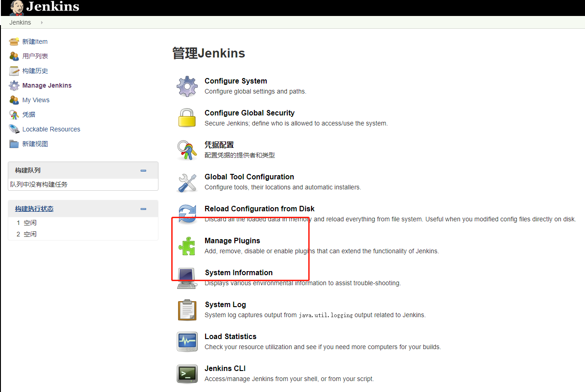Click the 凭据配置 keys icon
The height and width of the screenshot is (392, 585).
187,150
